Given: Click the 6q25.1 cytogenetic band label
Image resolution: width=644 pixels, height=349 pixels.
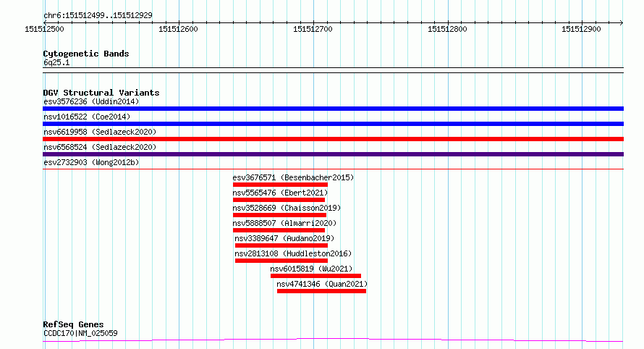Looking at the screenshot, I should click(x=56, y=62).
